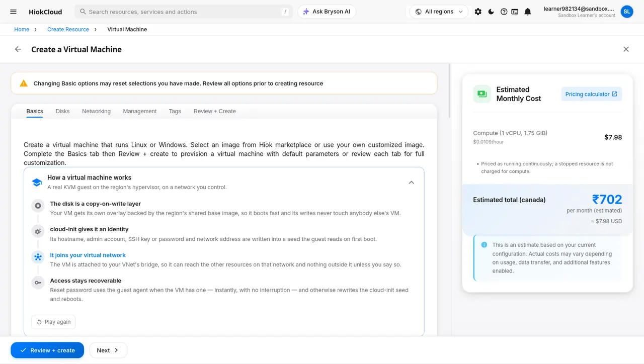Image resolution: width=644 pixels, height=364 pixels.
Task: Open the hamburger navigation menu
Action: [14, 12]
